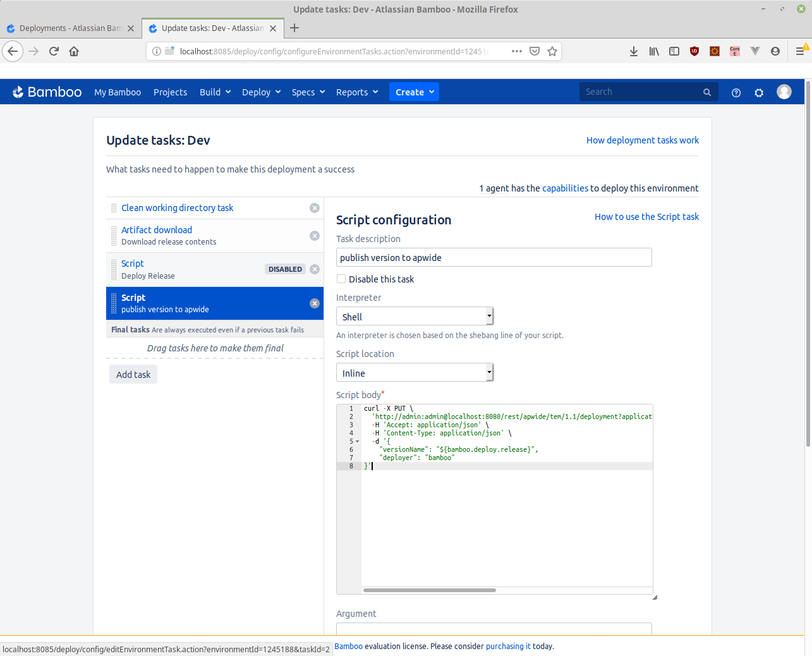812x656 pixels.
Task: Focus the Task description text field
Action: tap(494, 257)
